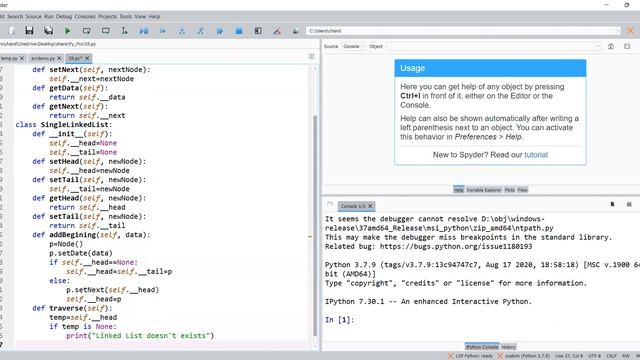The image size is (640, 360).
Task: Click the new file icon in toolbar
Action: pyautogui.click(x=11, y=31)
